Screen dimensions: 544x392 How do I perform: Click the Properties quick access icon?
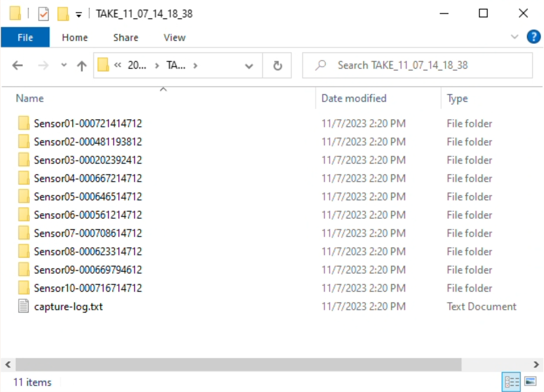(x=44, y=13)
